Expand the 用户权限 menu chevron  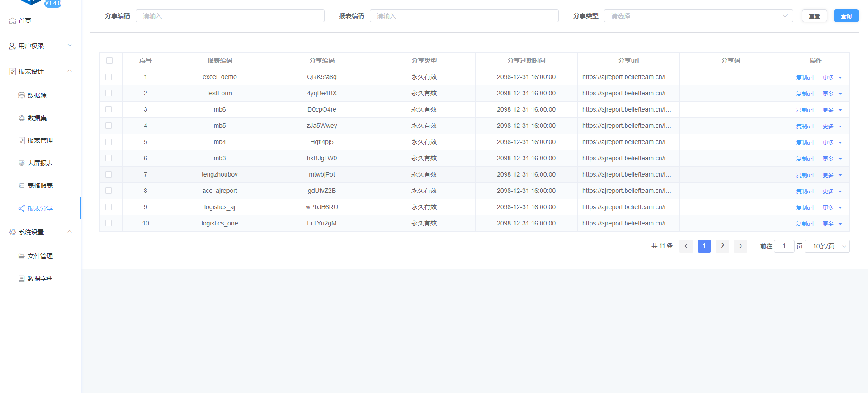click(x=70, y=45)
